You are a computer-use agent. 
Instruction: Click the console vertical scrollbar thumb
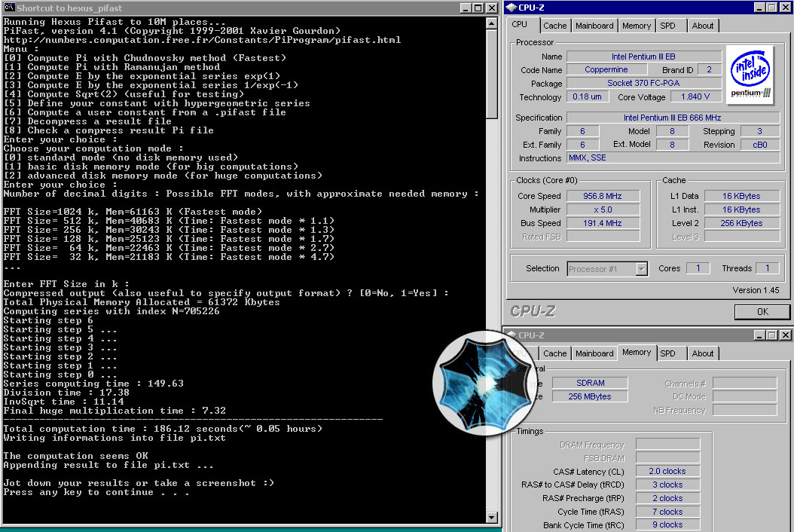coord(492,74)
